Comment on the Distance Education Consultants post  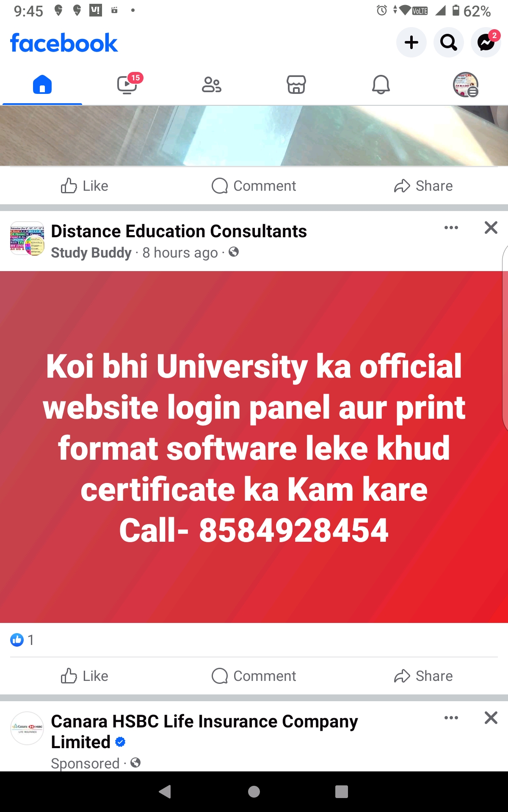tap(254, 676)
